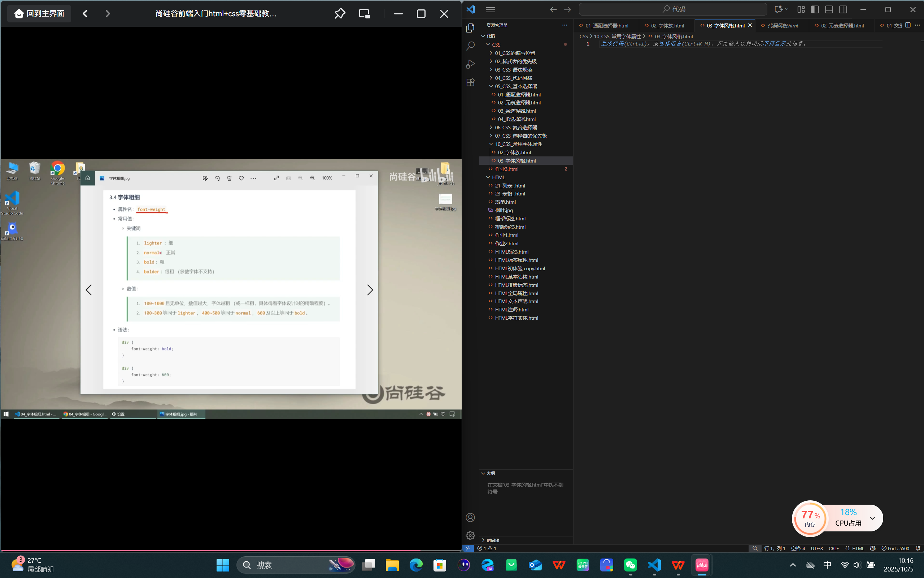Close the 03_字体风格.html tab
The height and width of the screenshot is (578, 924).
[x=750, y=25]
